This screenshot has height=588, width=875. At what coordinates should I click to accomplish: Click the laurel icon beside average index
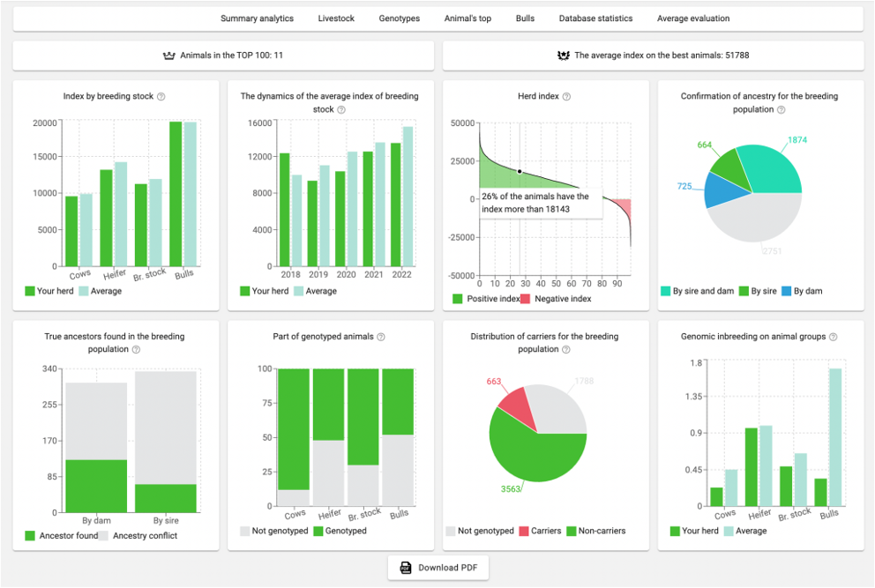pyautogui.click(x=564, y=56)
